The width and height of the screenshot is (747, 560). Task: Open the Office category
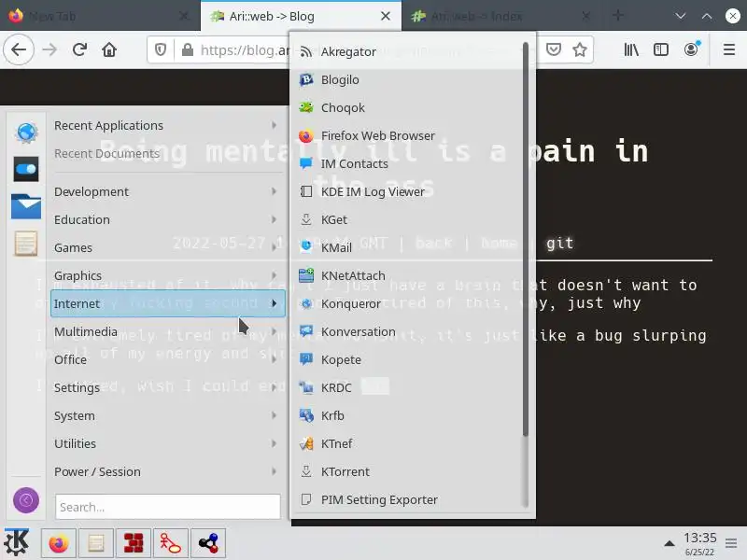coord(168,359)
